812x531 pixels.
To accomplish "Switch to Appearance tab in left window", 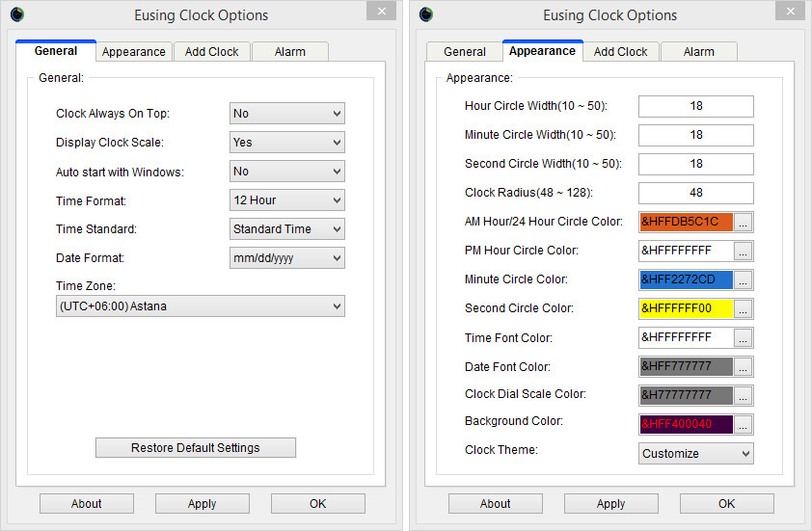I will point(134,52).
